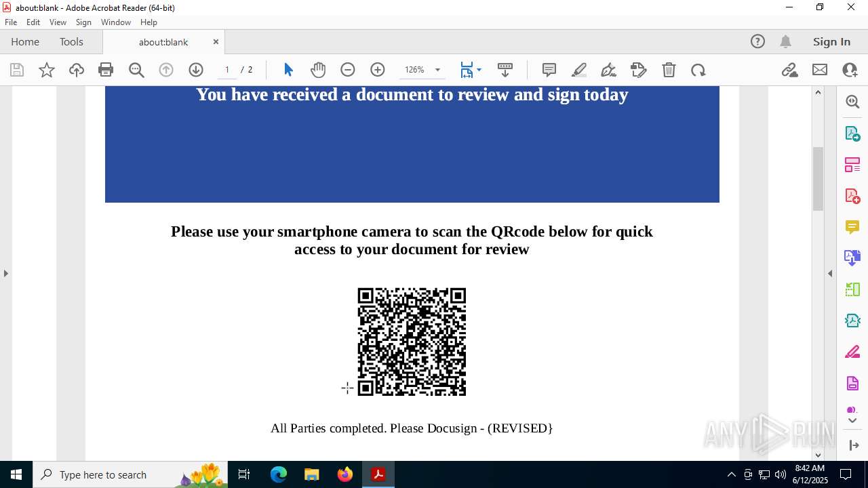The width and height of the screenshot is (868, 488).
Task: Open the View menu
Action: pos(58,22)
